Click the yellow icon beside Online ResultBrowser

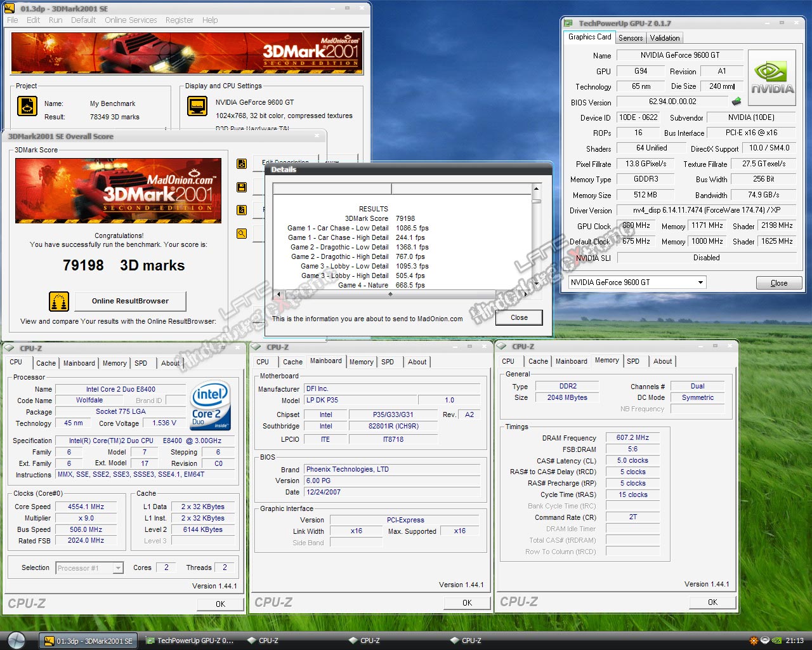tap(59, 302)
